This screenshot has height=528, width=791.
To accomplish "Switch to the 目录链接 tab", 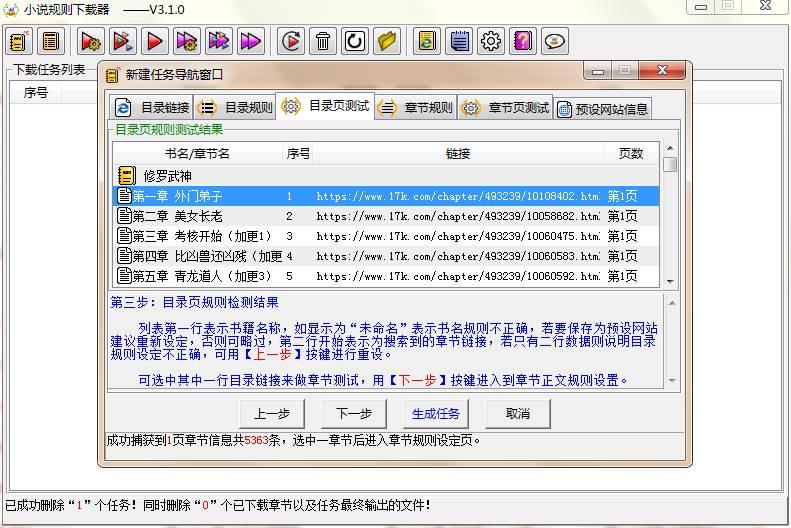I will pos(152,108).
